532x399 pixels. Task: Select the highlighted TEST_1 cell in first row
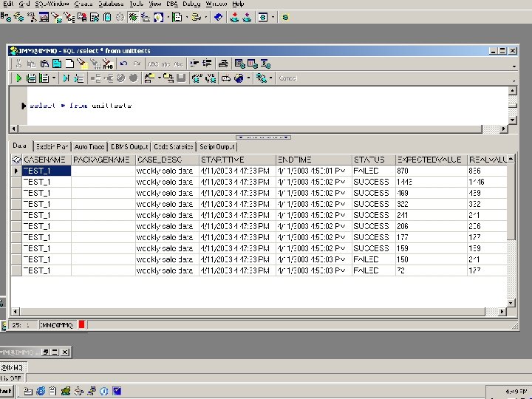[47, 171]
